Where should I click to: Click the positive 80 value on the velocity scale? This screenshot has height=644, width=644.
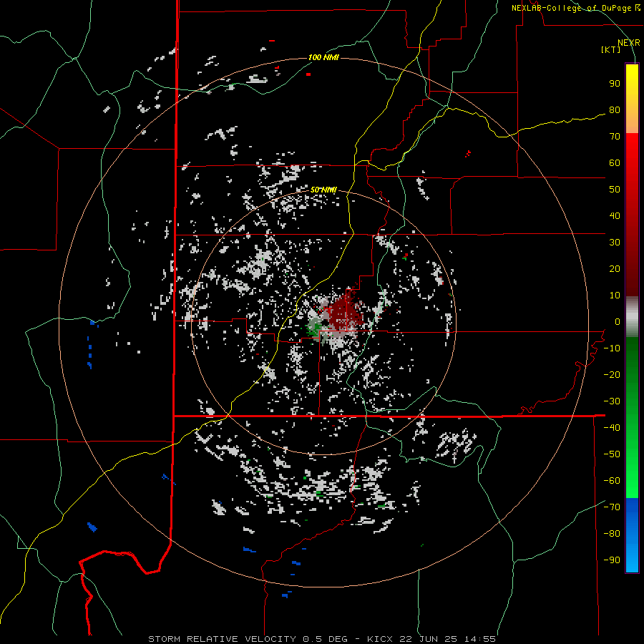coord(615,109)
